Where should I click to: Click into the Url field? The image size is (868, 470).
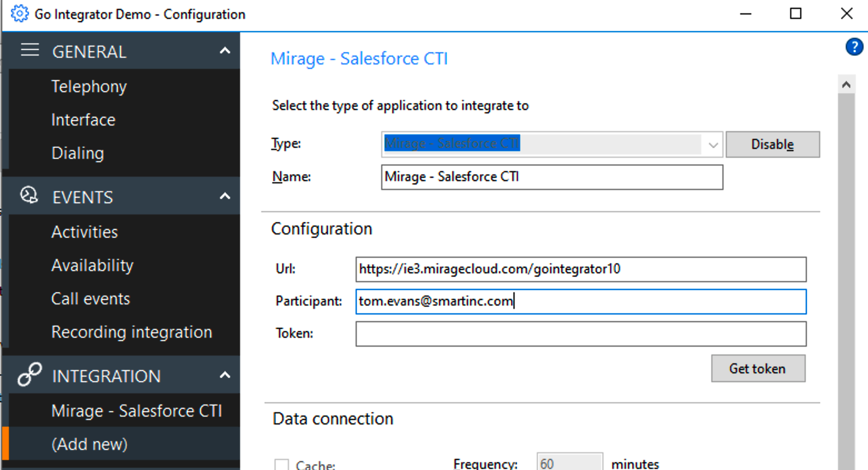581,269
